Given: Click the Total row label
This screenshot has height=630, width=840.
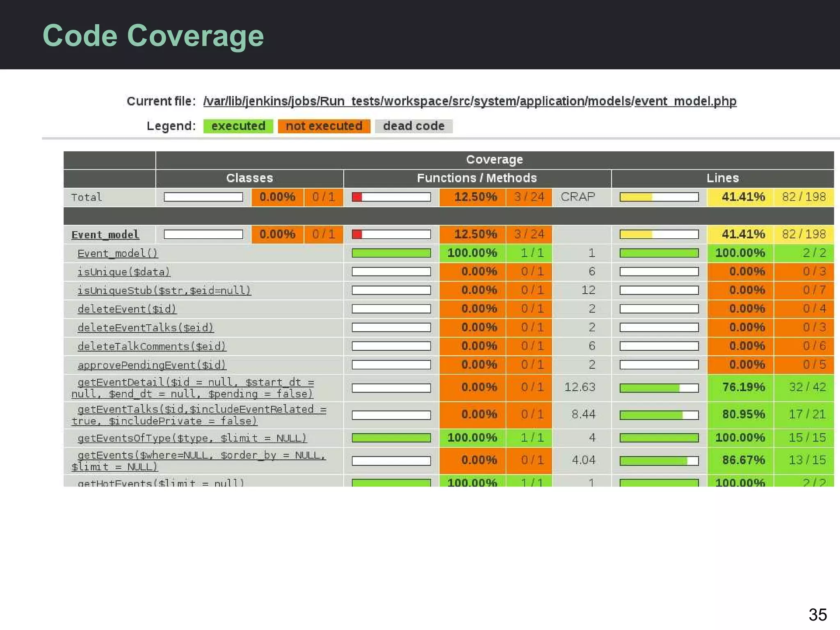Looking at the screenshot, I should 87,197.
